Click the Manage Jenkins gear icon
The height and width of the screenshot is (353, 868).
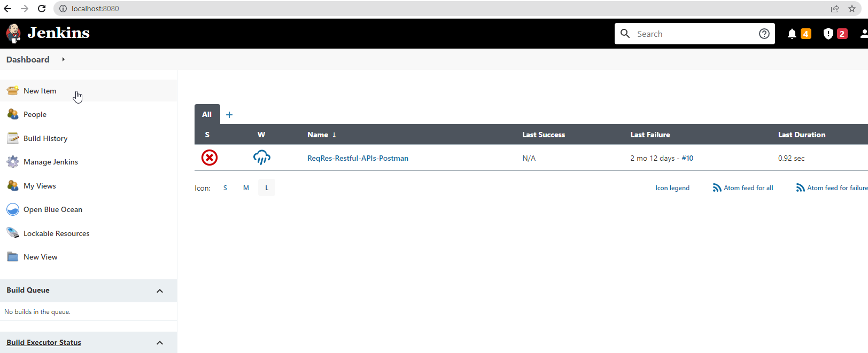coord(13,162)
